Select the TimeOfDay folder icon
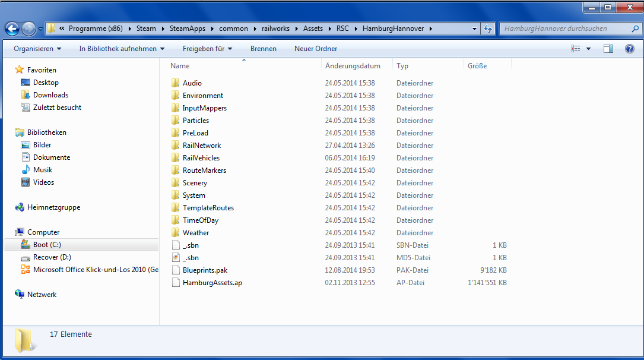The width and height of the screenshot is (644, 360). coord(175,220)
